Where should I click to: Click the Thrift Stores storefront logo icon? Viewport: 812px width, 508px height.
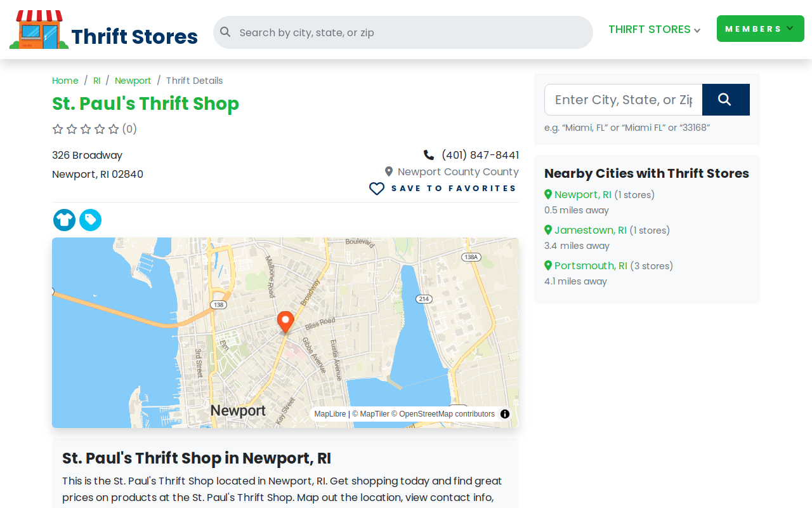(x=39, y=29)
